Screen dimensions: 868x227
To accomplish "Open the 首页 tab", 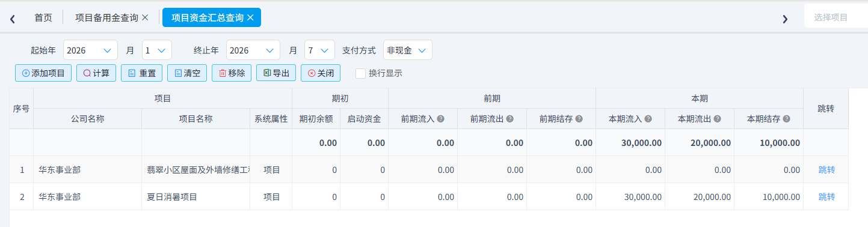I will (x=43, y=18).
